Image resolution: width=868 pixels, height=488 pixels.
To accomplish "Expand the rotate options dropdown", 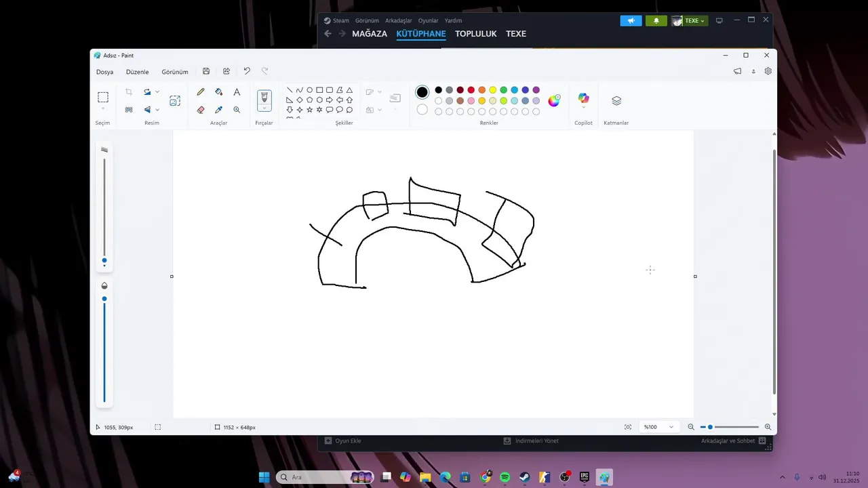I will click(x=157, y=92).
